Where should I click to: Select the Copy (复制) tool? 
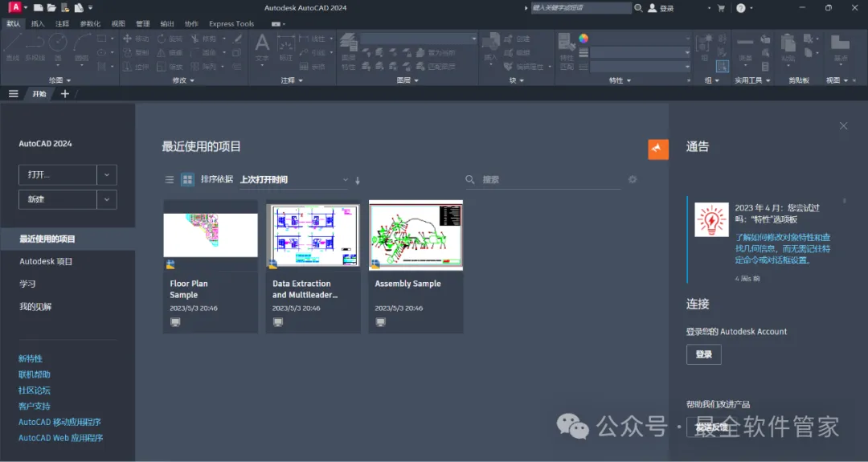pos(136,52)
